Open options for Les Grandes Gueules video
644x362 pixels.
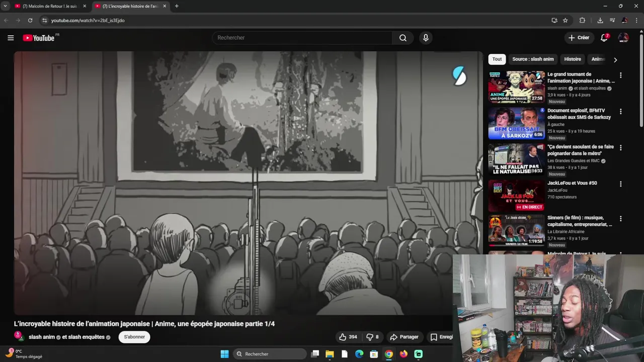point(620,147)
